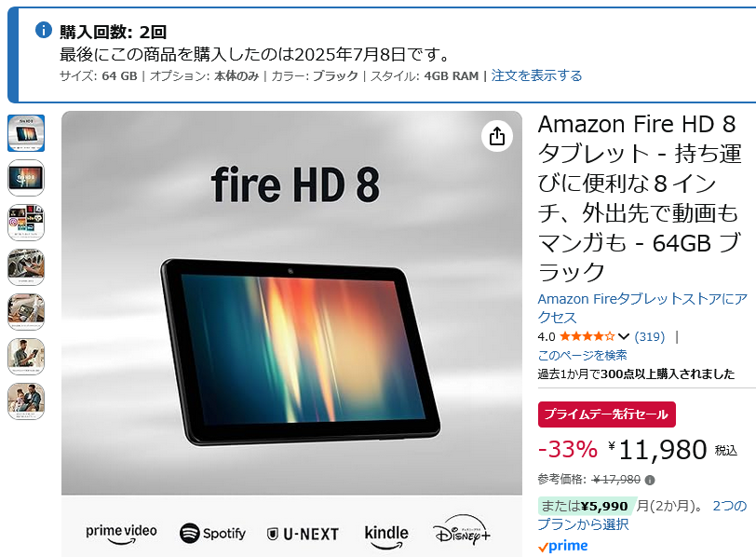This screenshot has height=557, width=756.
Task: Open the 319 reviews count link
Action: tap(650, 336)
